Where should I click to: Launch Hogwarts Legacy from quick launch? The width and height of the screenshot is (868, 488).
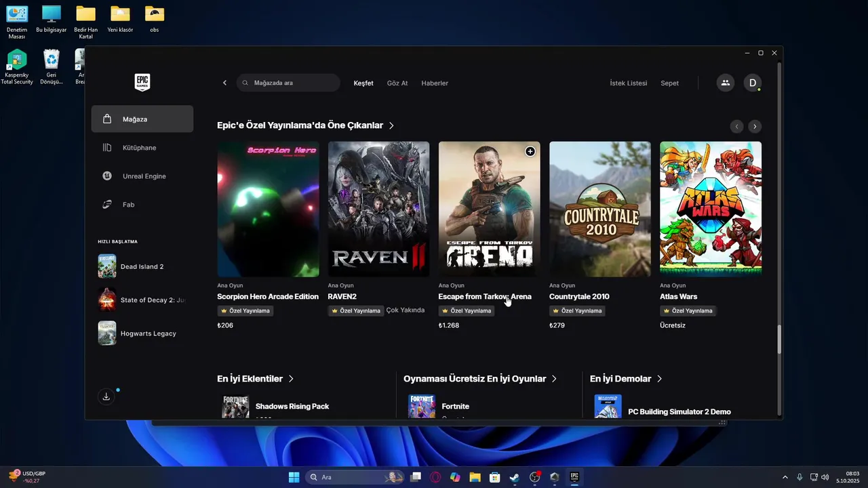coord(142,333)
